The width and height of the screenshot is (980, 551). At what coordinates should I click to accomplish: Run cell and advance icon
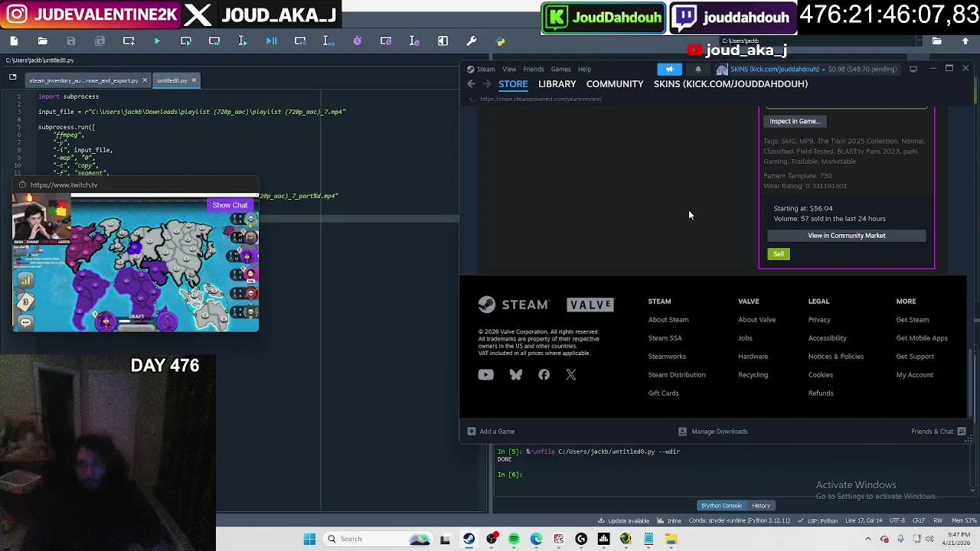coord(214,41)
